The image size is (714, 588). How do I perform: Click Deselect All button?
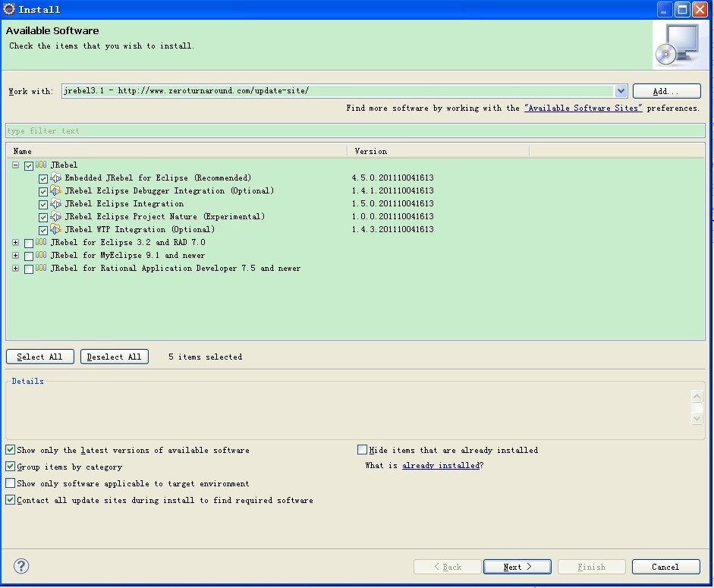tap(115, 357)
